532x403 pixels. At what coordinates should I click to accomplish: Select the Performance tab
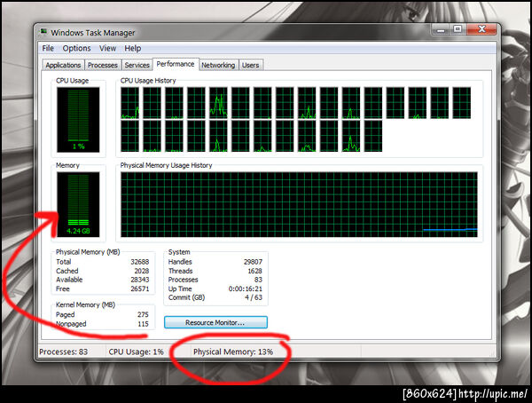pyautogui.click(x=176, y=64)
